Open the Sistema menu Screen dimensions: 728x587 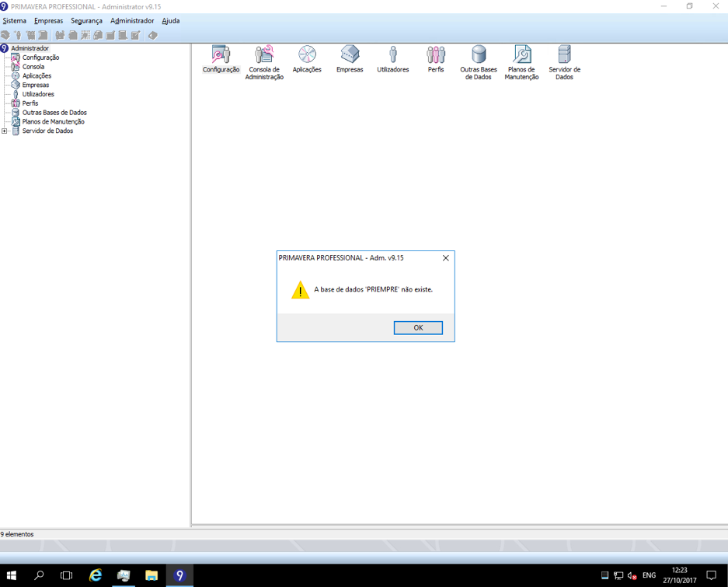click(x=15, y=21)
